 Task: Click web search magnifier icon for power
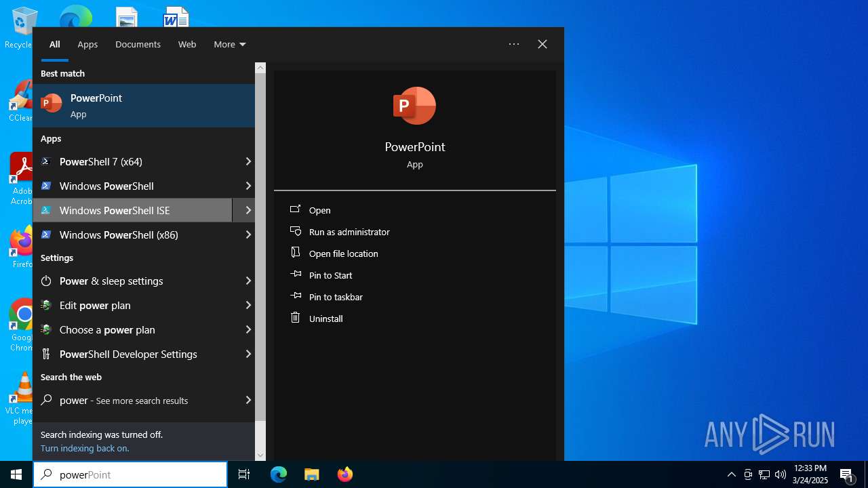46,400
